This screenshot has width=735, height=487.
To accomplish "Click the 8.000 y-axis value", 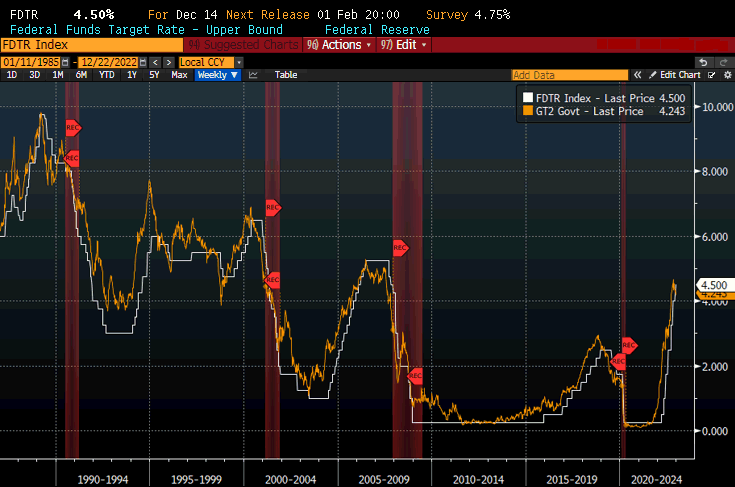I will 715,172.
